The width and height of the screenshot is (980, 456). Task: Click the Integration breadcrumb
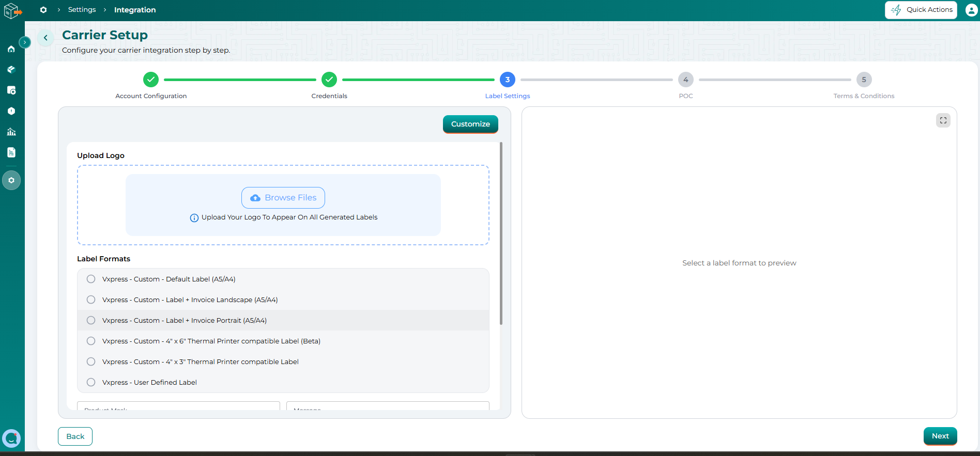tap(135, 10)
